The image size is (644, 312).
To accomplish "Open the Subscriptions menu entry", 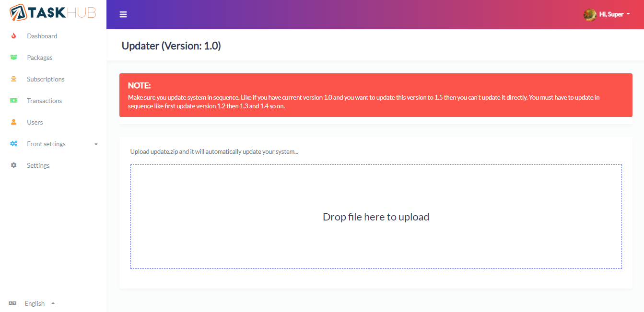I will (x=45, y=79).
